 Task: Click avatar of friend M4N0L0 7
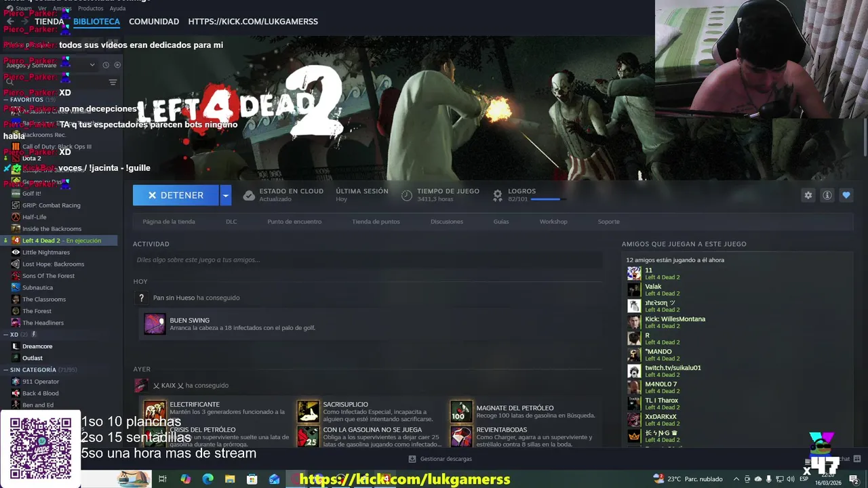pos(634,387)
